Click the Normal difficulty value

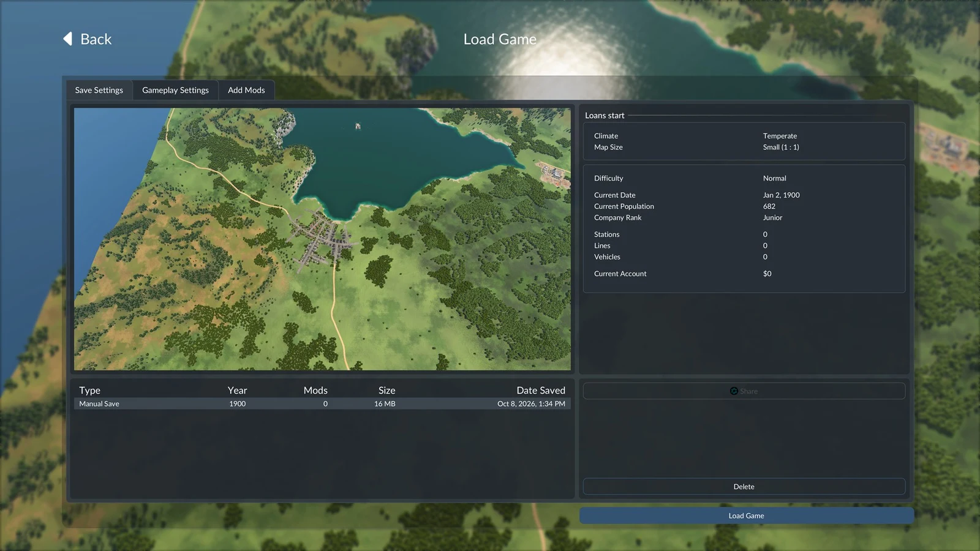point(774,178)
